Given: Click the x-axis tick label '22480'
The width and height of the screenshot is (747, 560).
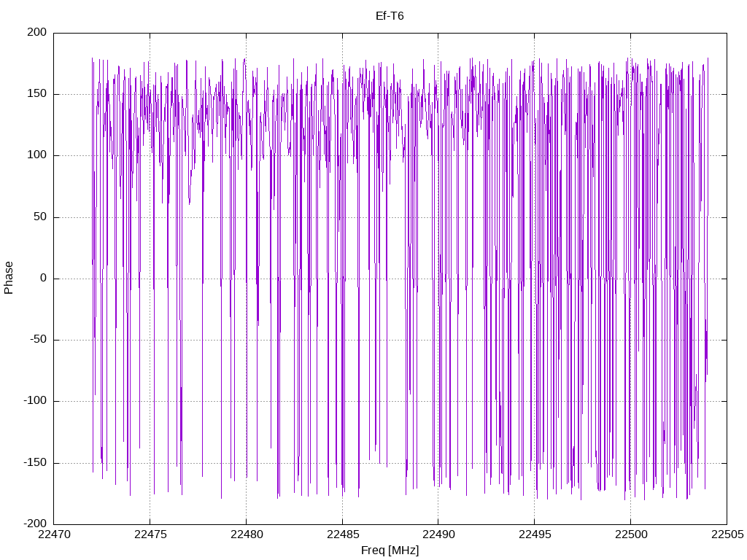Looking at the screenshot, I should click(247, 534).
